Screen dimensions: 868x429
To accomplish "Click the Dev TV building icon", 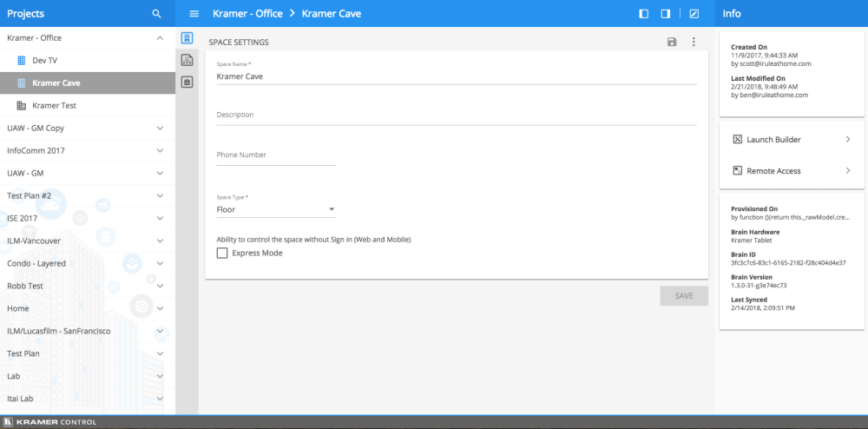I will pyautogui.click(x=22, y=60).
